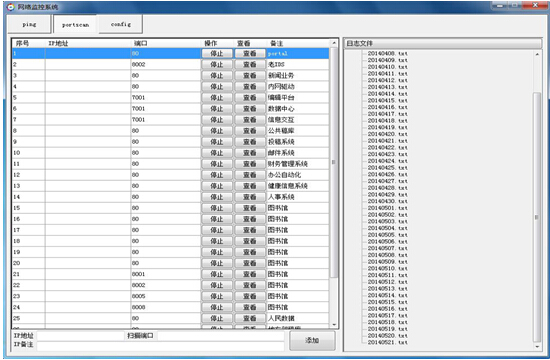Click 查看 button in row 1 portal
The image size is (550, 360).
(x=250, y=53)
